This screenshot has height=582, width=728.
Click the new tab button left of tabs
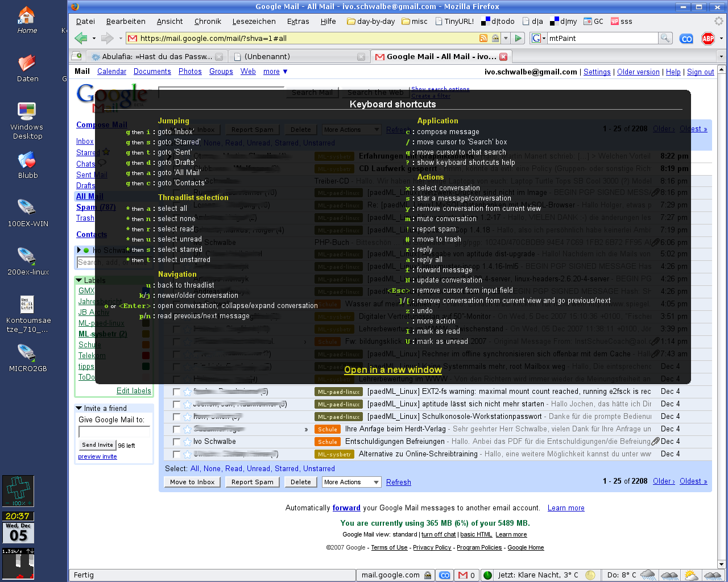pos(77,56)
